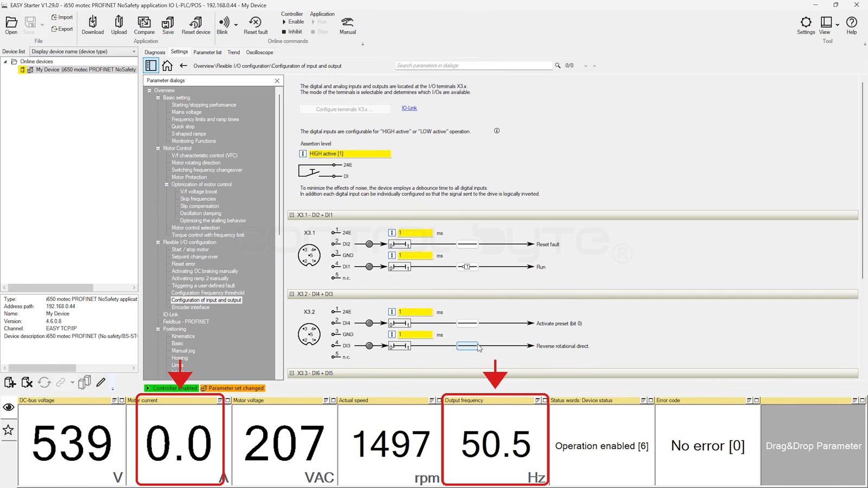Click the DI2 debounce timer block

[399, 245]
